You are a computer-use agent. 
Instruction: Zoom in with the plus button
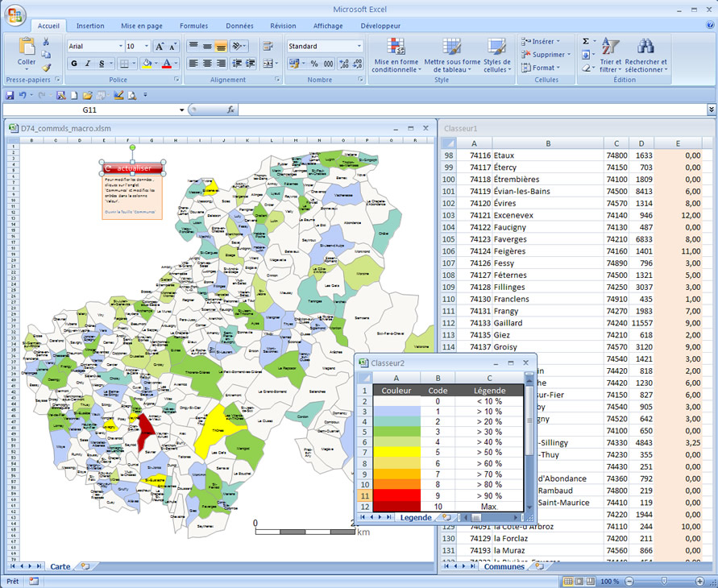coord(699,581)
